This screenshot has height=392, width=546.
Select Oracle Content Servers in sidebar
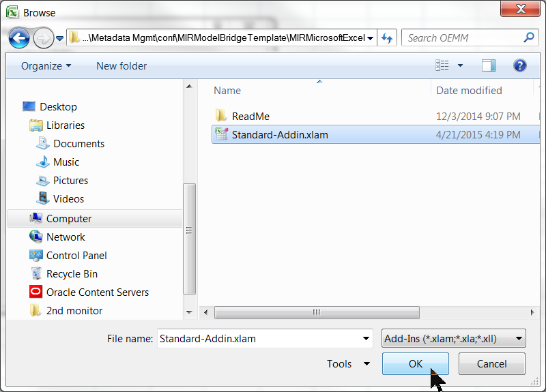97,292
